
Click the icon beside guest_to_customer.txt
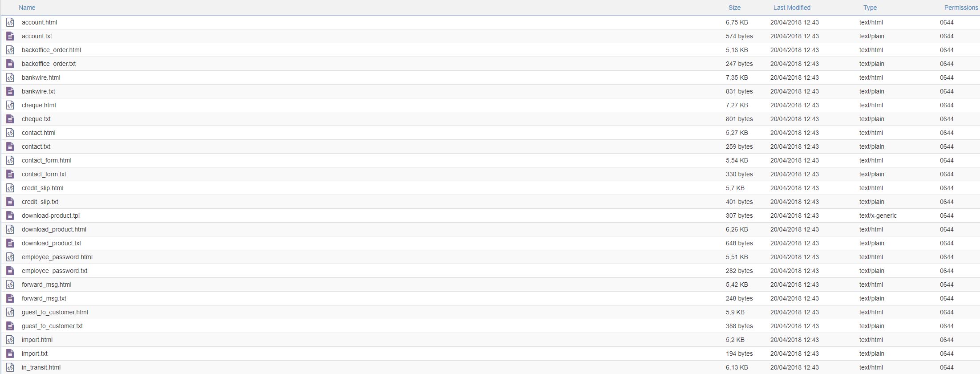tap(10, 326)
